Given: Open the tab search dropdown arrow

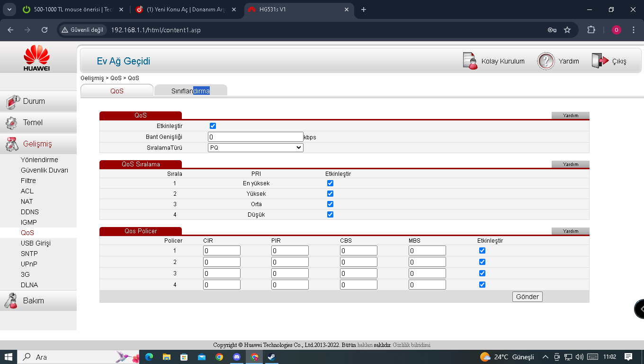Looking at the screenshot, I should coord(9,9).
